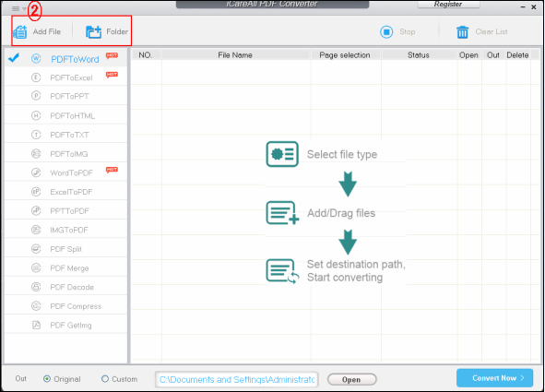The width and height of the screenshot is (545, 392).
Task: Click the PDFToWord W icon
Action: coord(36,59)
